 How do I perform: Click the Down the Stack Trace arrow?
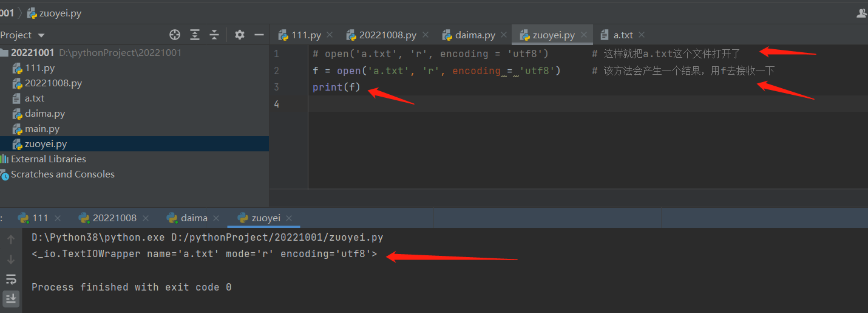click(x=11, y=260)
